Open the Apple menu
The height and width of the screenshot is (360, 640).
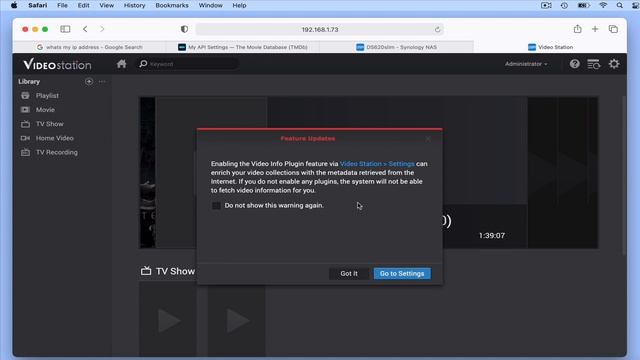click(14, 5)
